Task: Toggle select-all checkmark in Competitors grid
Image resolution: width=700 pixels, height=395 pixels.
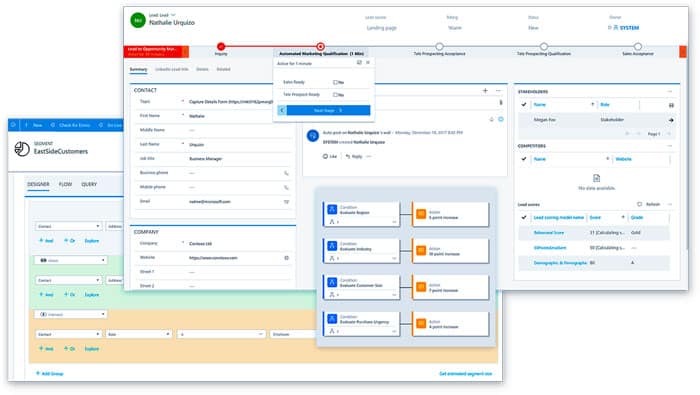Action: tap(524, 159)
